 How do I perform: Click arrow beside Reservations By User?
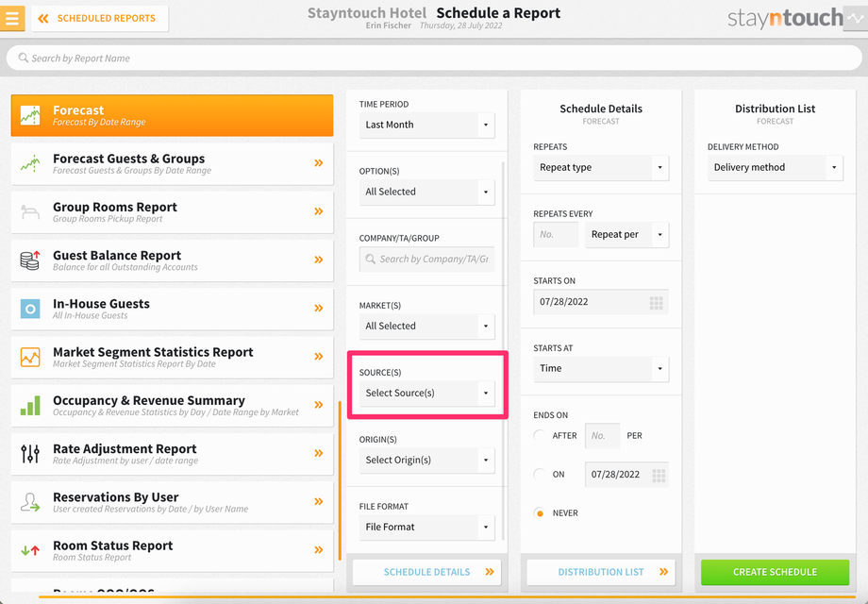(319, 501)
